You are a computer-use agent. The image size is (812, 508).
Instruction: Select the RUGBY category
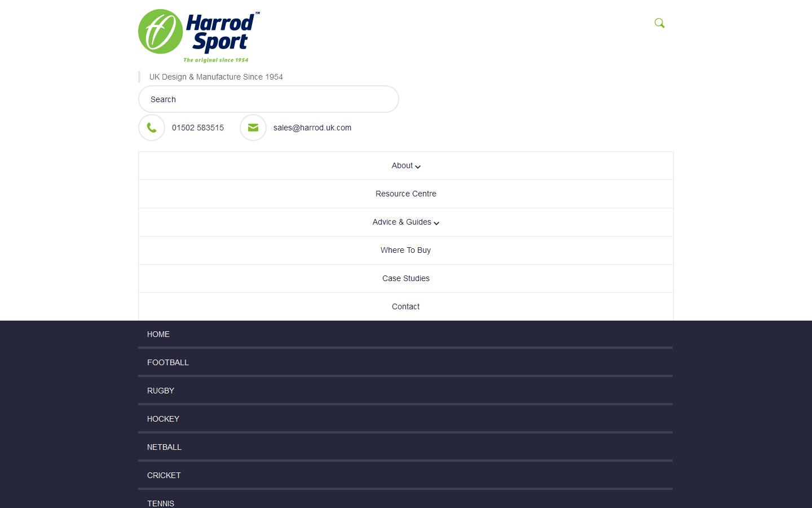pyautogui.click(x=161, y=391)
